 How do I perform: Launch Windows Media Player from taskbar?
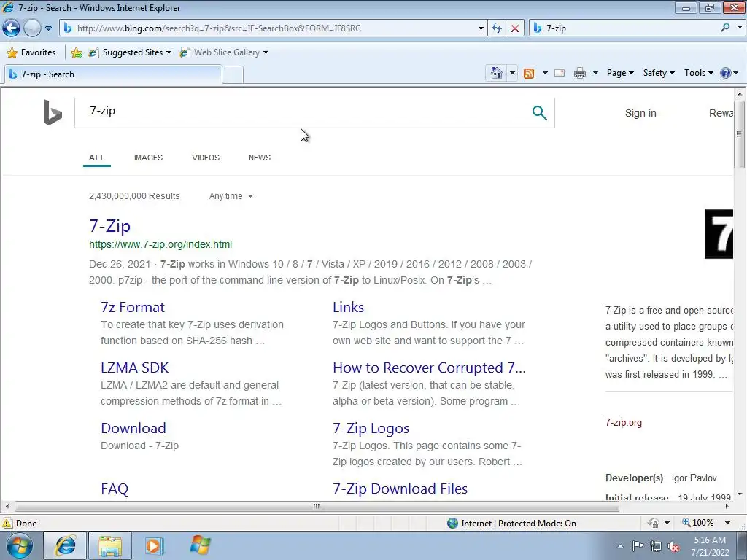pyautogui.click(x=155, y=545)
